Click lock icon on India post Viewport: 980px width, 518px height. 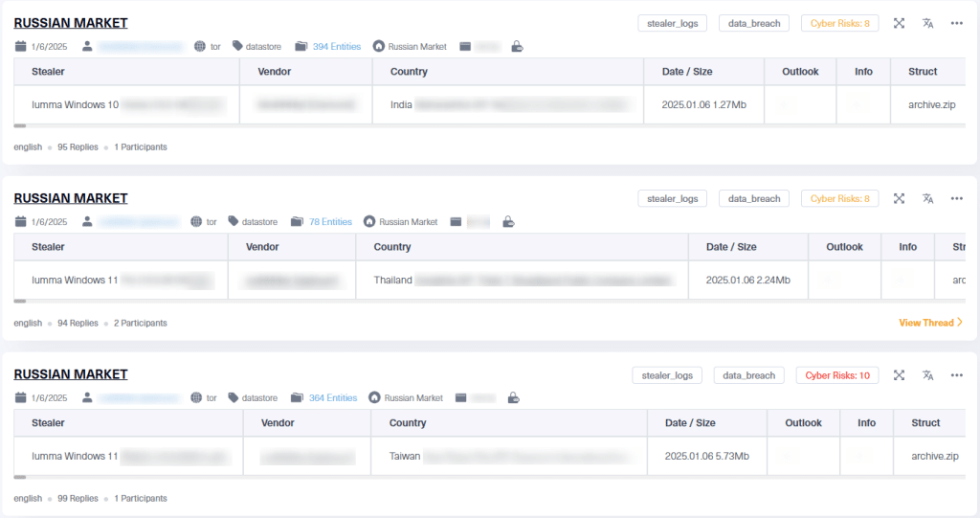tap(517, 46)
